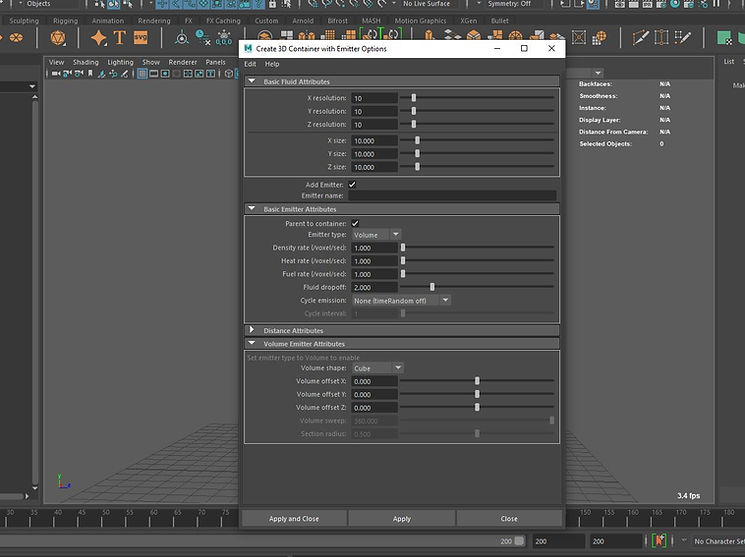Screen dimensions: 745x557
Task: Uncheck the Add Emitter checkbox
Action: click(352, 184)
